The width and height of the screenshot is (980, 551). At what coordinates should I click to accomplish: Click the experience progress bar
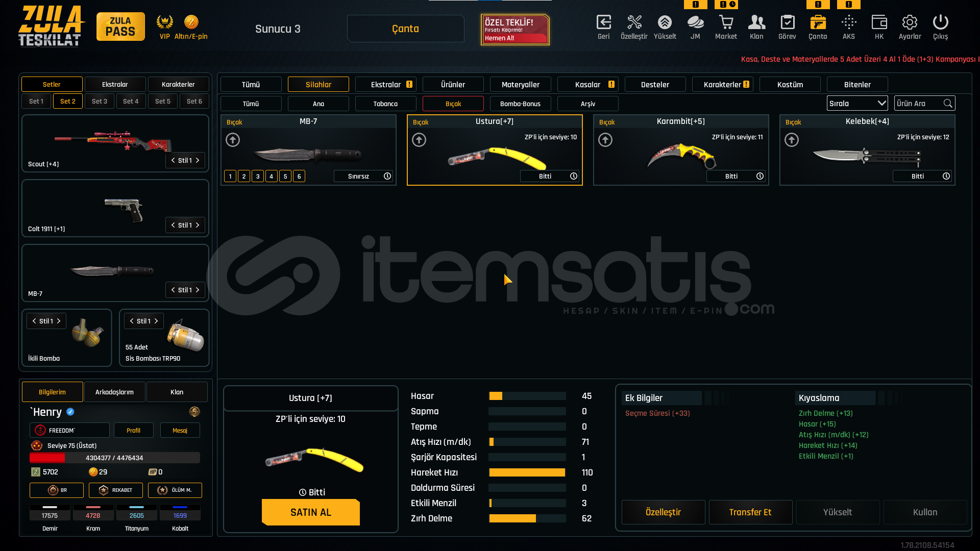point(114,458)
